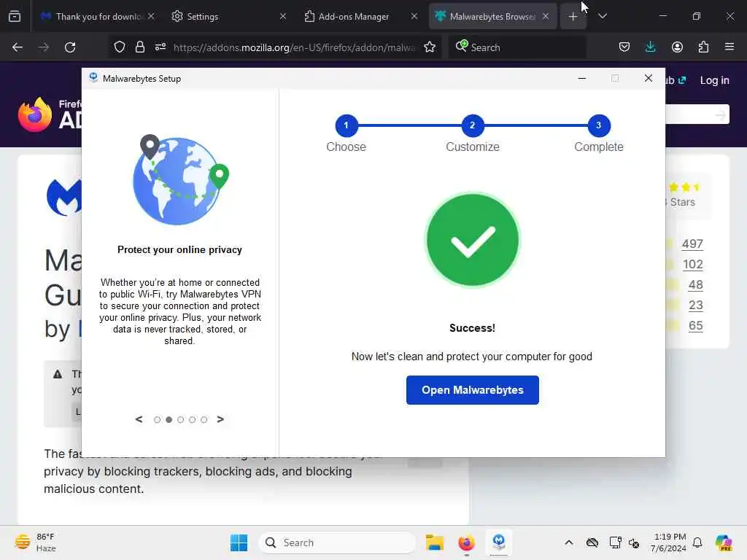Open the Firefox downloads panel

tap(650, 47)
